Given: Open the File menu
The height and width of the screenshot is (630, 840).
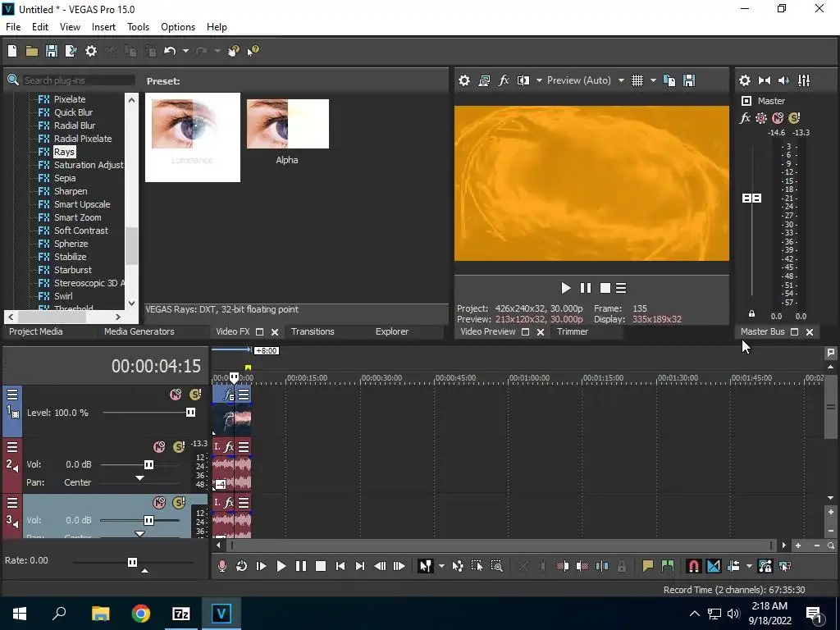Looking at the screenshot, I should 13,27.
